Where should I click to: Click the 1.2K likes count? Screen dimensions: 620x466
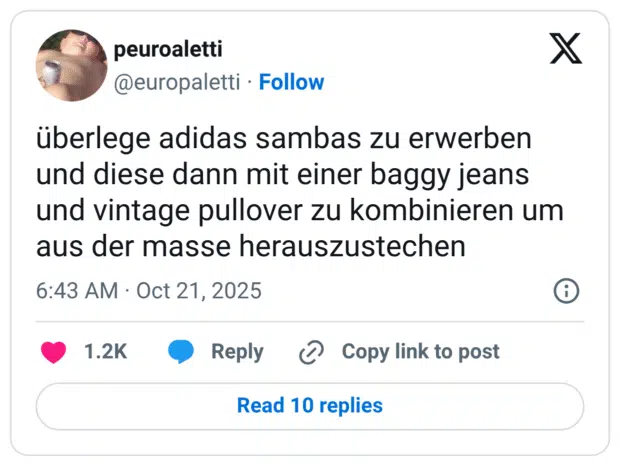pos(105,352)
